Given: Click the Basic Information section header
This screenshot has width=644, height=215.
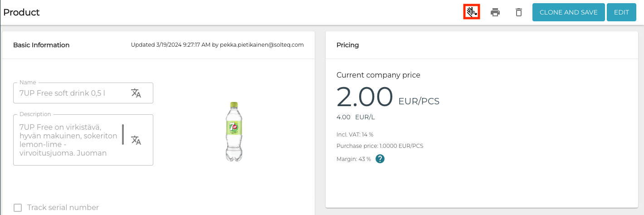Looking at the screenshot, I should [x=41, y=45].
